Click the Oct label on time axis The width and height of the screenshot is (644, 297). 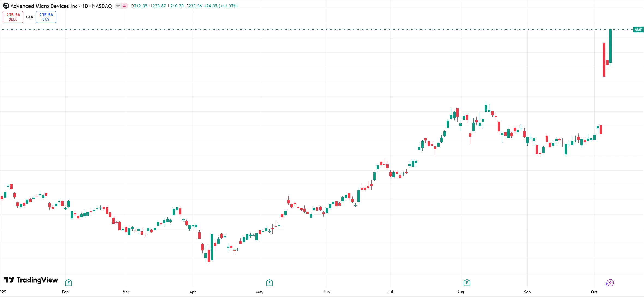[594, 292]
